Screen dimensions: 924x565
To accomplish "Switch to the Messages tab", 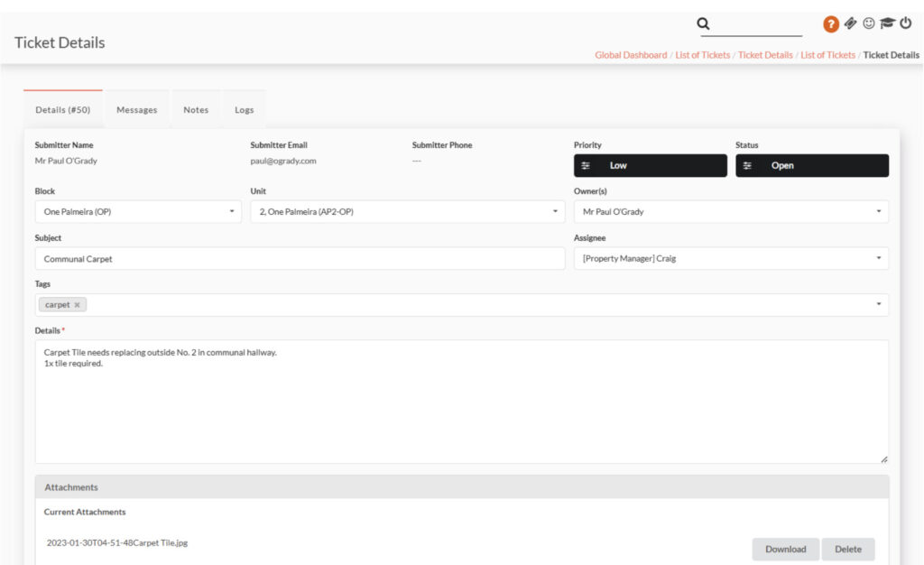I will (x=136, y=110).
